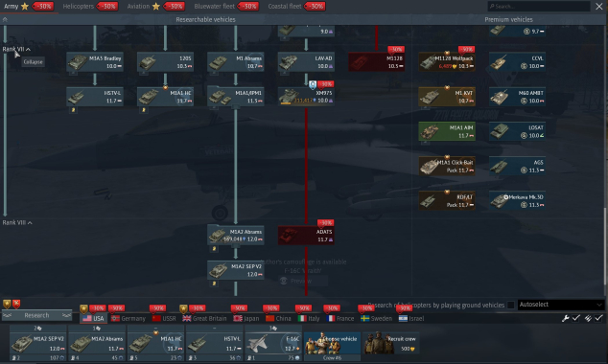Toggle the checkmark next to wrench icon
The image size is (608, 364).
click(576, 318)
